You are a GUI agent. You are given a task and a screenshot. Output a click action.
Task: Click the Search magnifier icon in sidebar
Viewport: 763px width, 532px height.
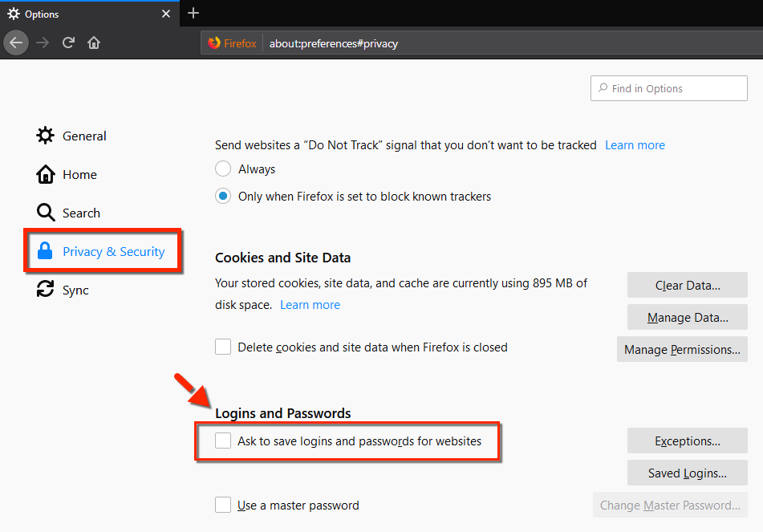point(46,213)
